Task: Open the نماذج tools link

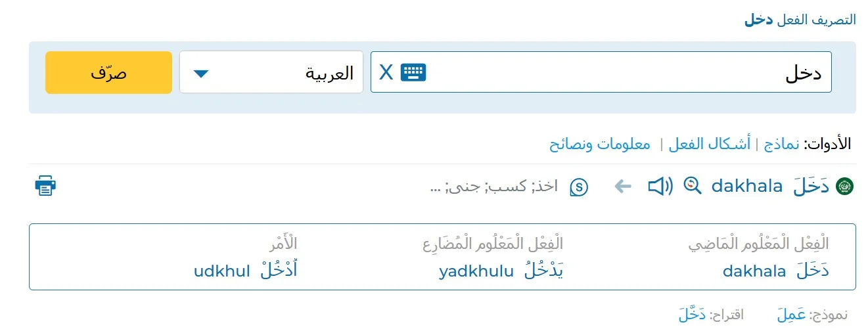Action: coord(782,144)
